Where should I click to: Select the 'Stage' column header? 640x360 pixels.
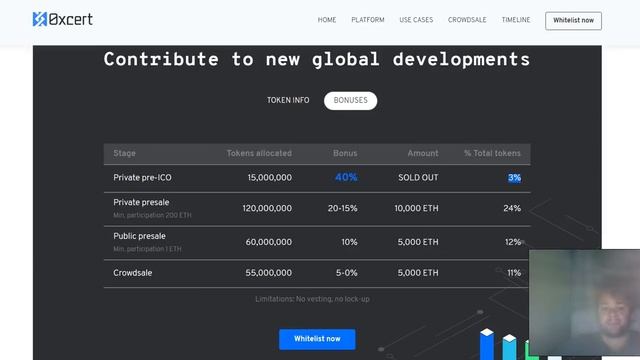click(124, 153)
